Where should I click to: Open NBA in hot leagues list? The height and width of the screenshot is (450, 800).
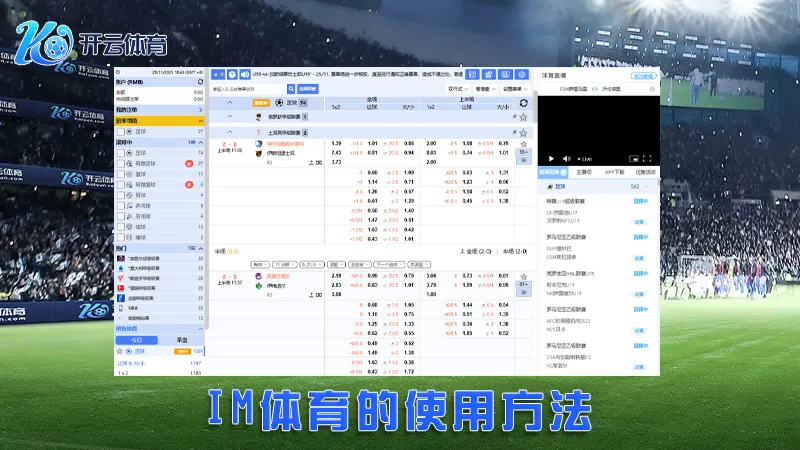159,308
